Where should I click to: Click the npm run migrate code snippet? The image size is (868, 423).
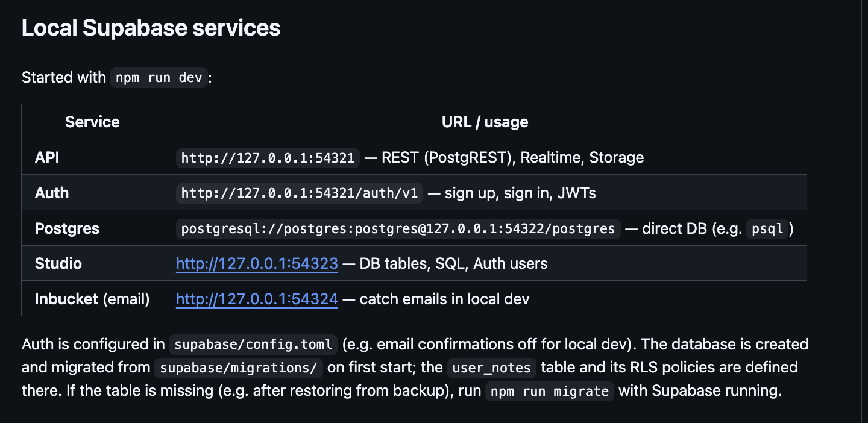(549, 391)
